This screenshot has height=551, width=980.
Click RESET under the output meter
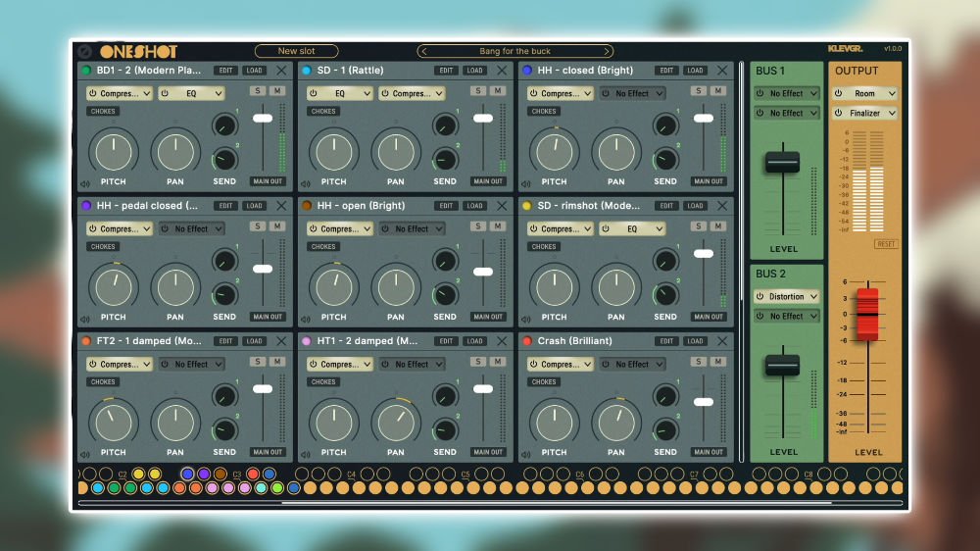[886, 244]
